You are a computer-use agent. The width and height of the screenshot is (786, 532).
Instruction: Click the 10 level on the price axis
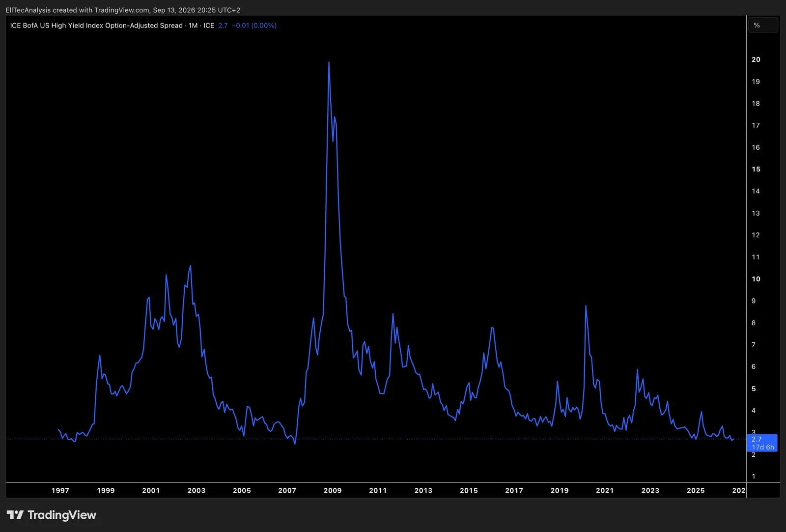(756, 279)
